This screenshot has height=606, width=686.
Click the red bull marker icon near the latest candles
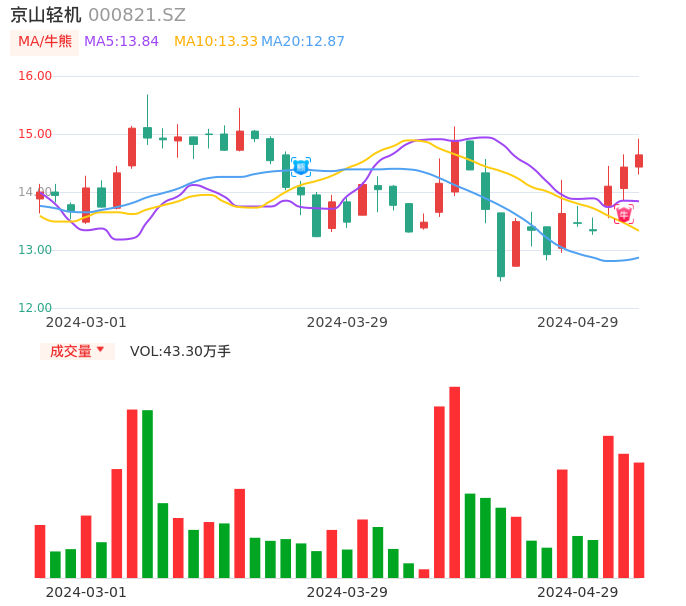pyautogui.click(x=623, y=214)
